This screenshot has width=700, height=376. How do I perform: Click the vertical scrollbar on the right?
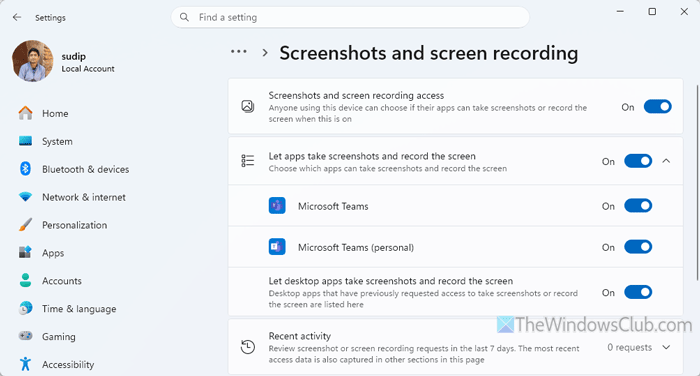click(x=697, y=182)
